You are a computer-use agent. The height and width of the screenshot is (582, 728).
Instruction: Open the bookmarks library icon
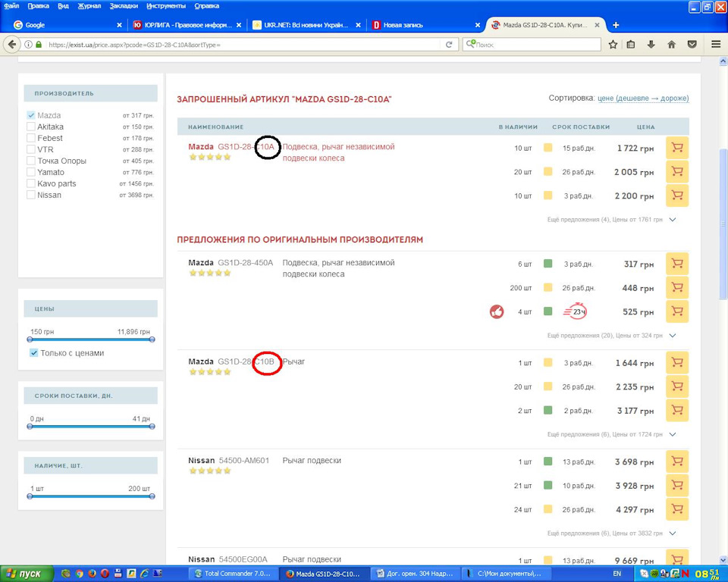(630, 45)
